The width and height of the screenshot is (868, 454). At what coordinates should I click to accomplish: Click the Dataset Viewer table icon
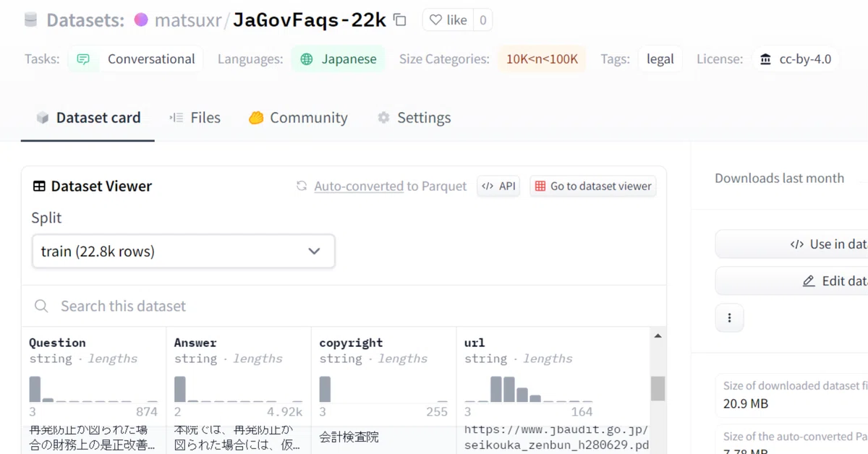39,187
